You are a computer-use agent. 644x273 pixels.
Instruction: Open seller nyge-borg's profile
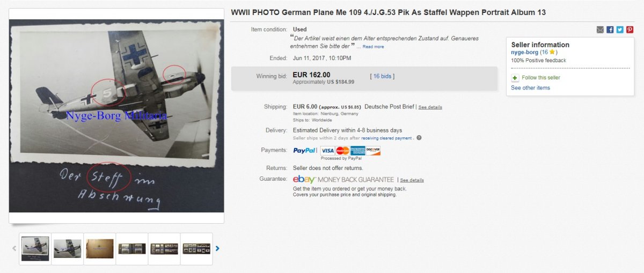(x=524, y=52)
